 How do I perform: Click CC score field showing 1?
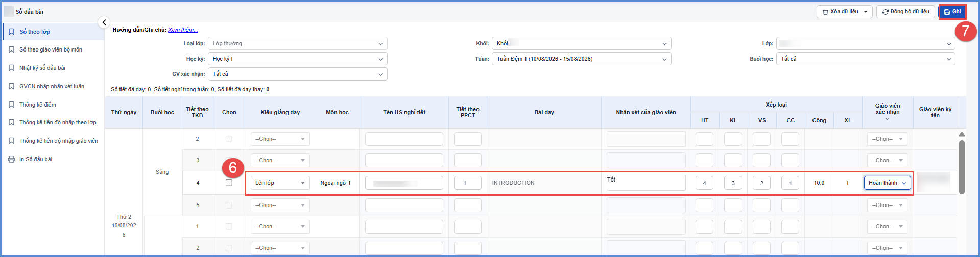[790, 183]
